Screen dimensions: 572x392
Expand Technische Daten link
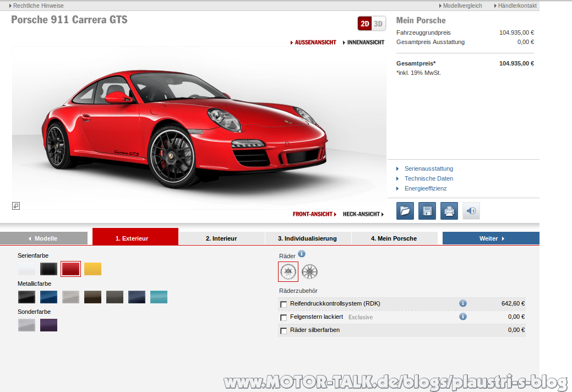coord(429,178)
